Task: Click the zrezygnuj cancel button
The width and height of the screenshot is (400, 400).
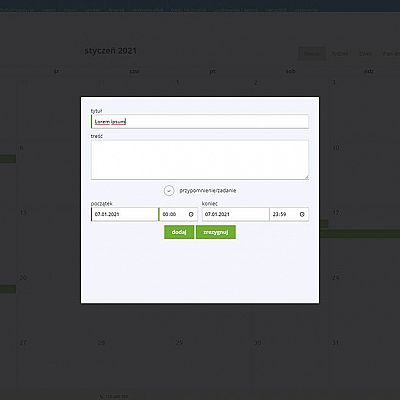Action: 216,232
